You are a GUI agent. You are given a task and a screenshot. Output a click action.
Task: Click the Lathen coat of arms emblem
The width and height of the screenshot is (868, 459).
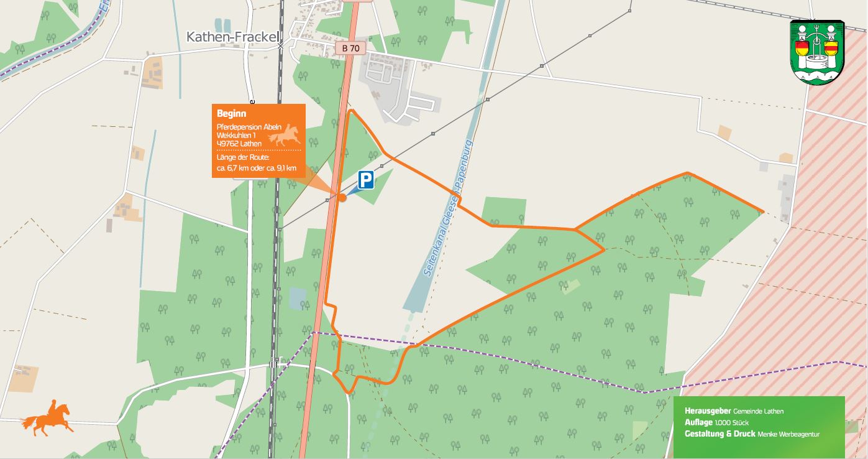click(x=816, y=52)
